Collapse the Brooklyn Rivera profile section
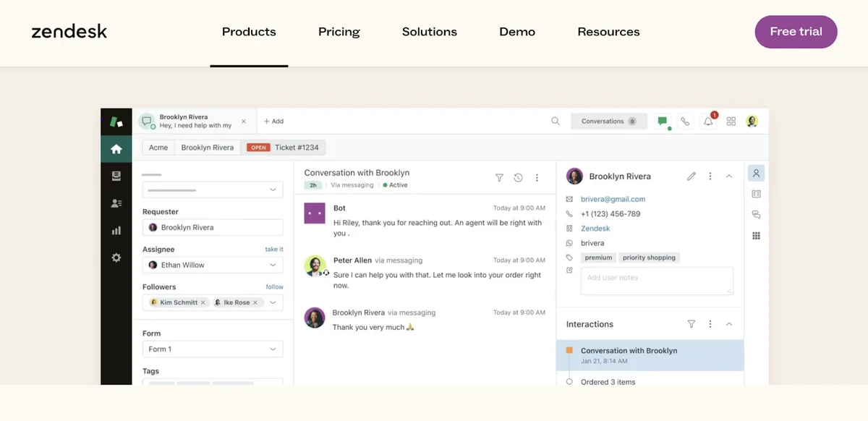Image resolution: width=868 pixels, height=421 pixels. [729, 176]
